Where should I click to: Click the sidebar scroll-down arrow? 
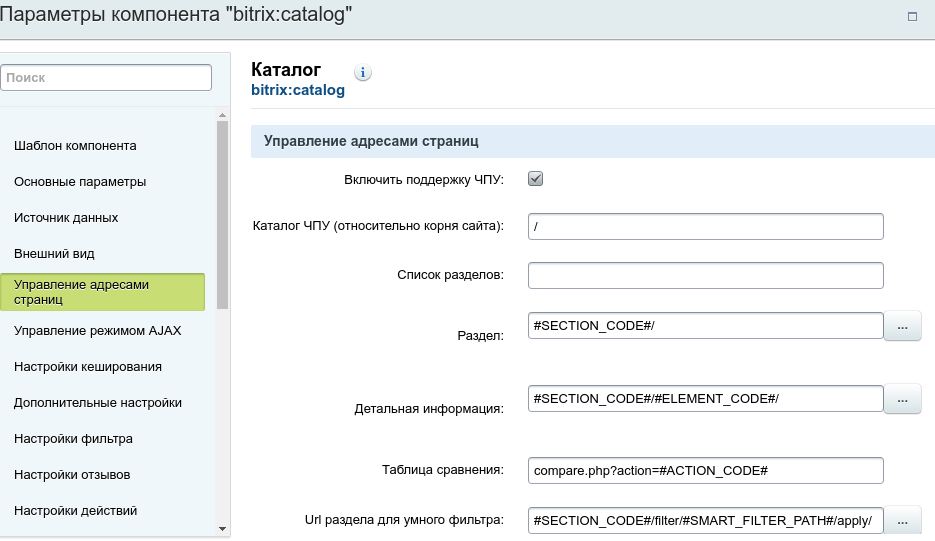coord(222,528)
